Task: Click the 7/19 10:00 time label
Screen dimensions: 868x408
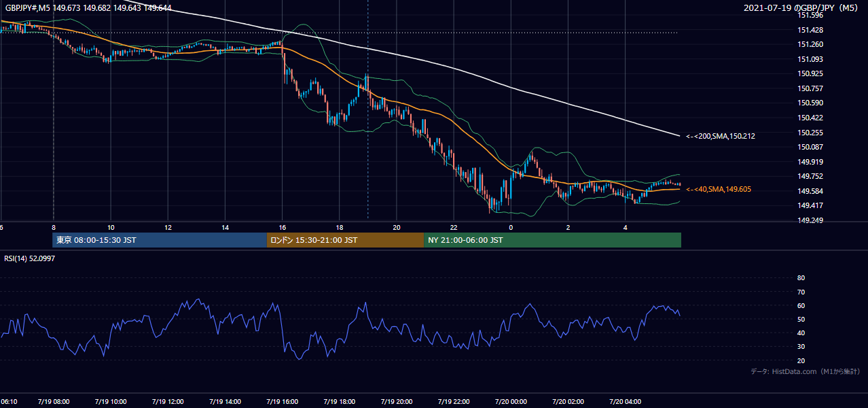Action: tap(110, 401)
